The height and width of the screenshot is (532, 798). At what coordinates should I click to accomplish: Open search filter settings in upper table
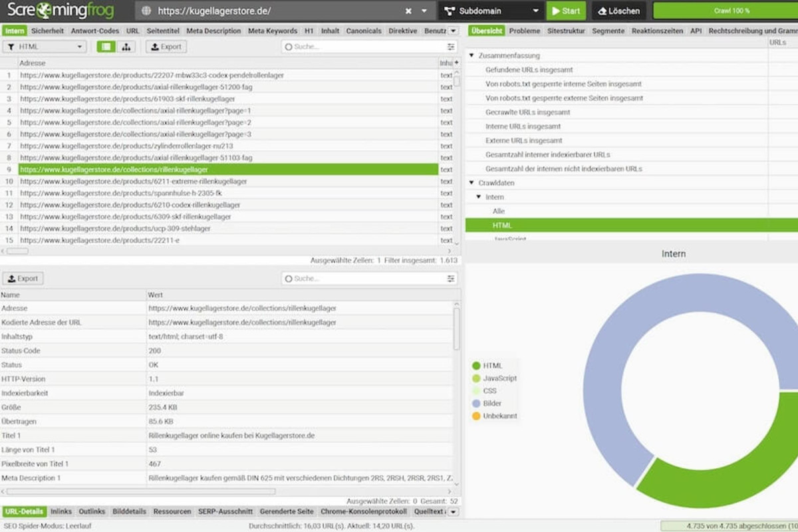[x=451, y=47]
